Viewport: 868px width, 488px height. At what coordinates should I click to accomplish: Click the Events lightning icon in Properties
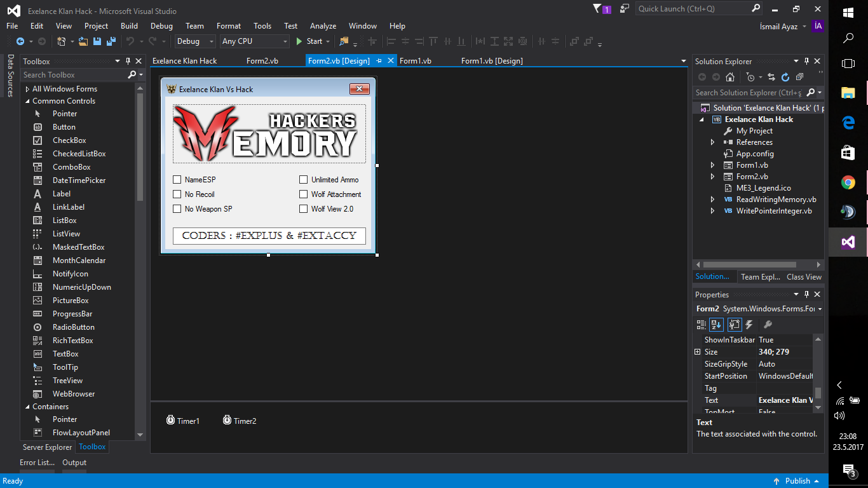[x=749, y=325]
